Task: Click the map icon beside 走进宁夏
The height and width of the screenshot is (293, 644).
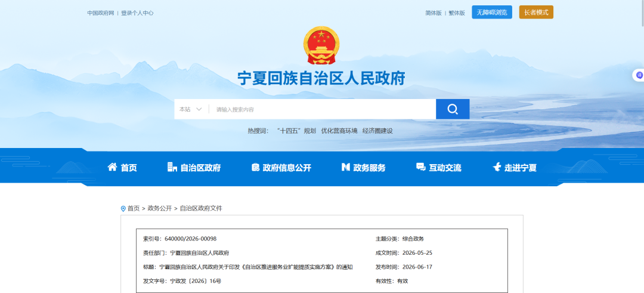Action: coord(497,167)
